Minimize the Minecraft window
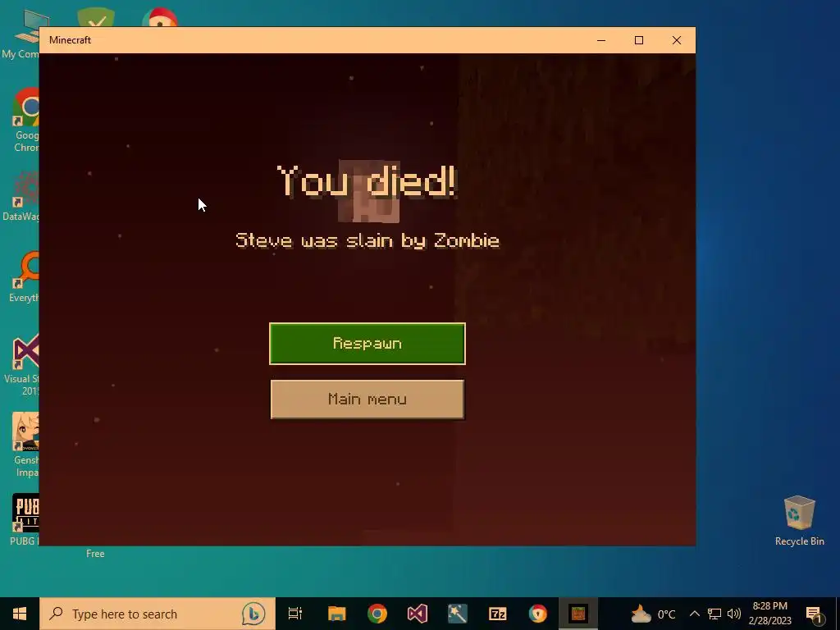Screen dimensions: 840x630 pos(601,40)
